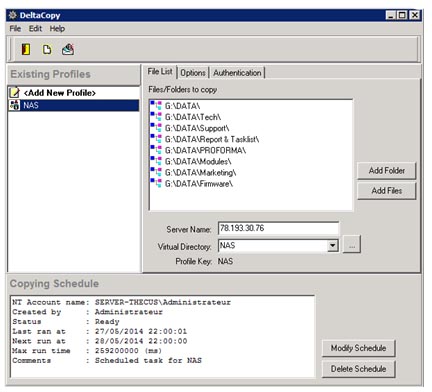432x392 pixels.
Task: Click the Server Name input field
Action: [278, 228]
